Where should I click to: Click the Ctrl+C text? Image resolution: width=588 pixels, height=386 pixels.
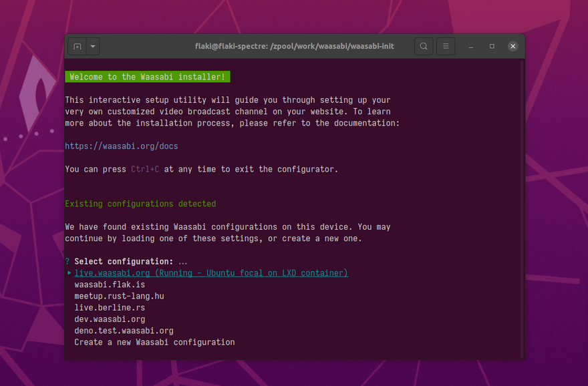tap(145, 170)
